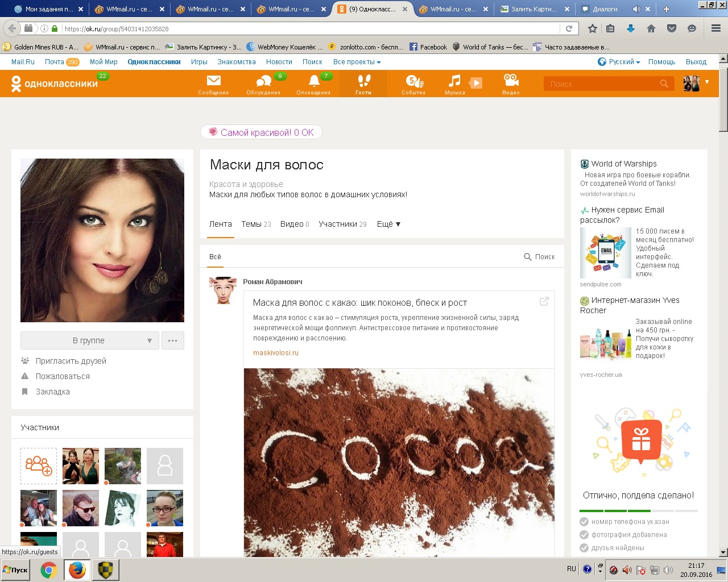Image resolution: width=728 pixels, height=582 pixels.
Task: Click the Пожаловаться report link
Action: coord(63,376)
